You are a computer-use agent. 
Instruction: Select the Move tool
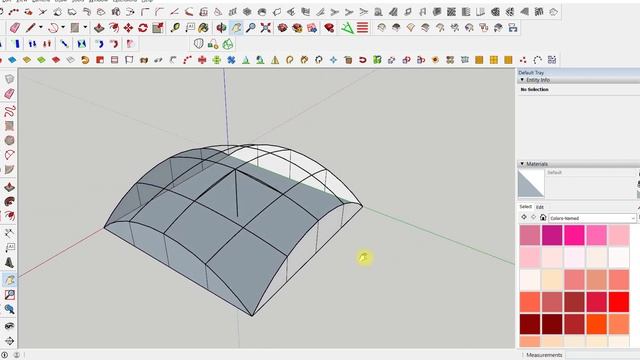[128, 28]
